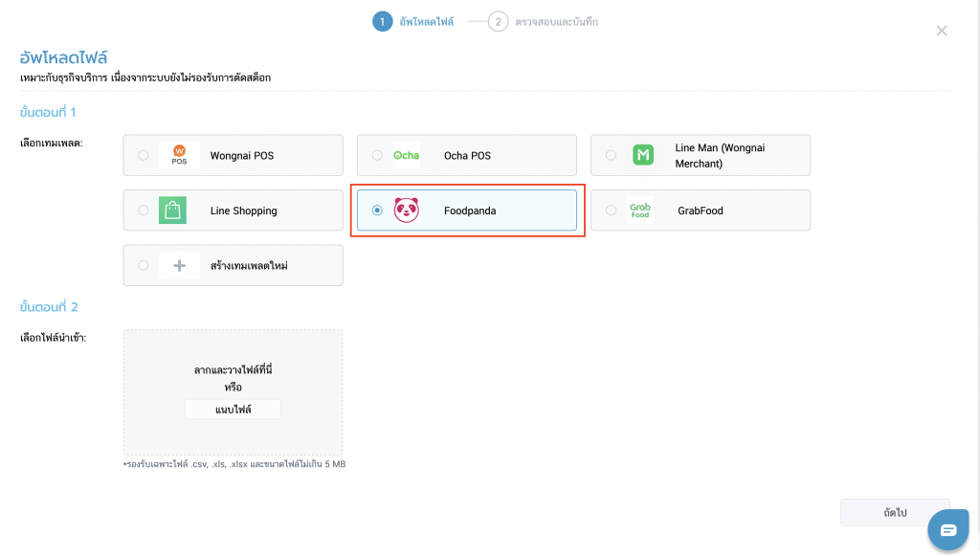
Task: Close the upload file dialog
Action: coord(942,31)
